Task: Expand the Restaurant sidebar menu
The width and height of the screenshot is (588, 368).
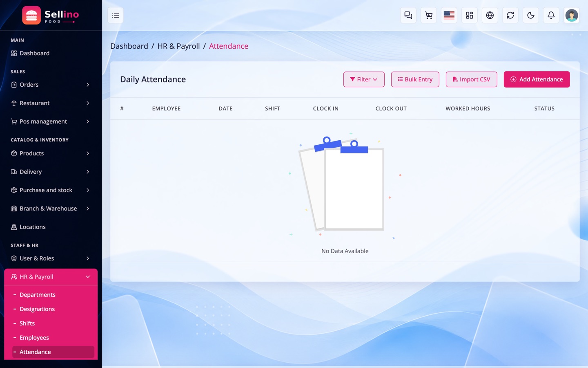Action: click(x=51, y=103)
